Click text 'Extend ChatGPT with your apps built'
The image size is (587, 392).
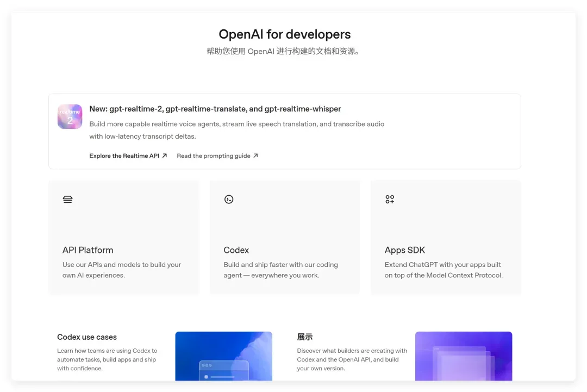442,265
